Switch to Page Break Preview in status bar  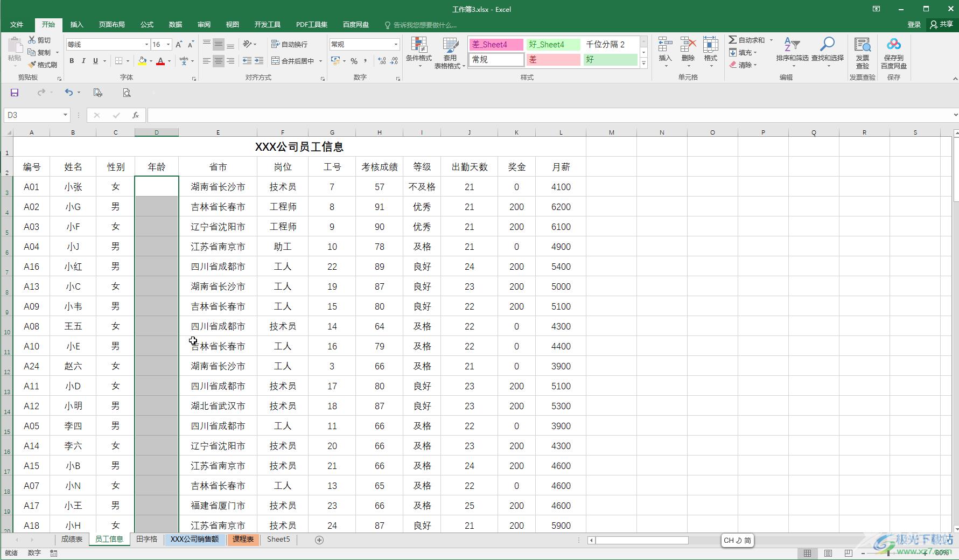(x=849, y=553)
